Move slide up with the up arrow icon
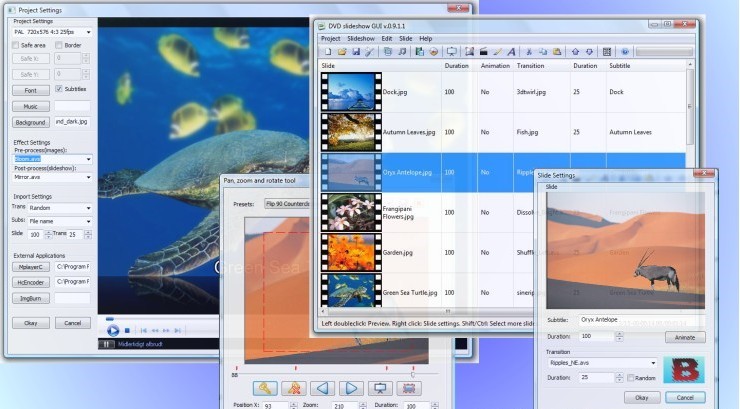Image resolution: width=740 pixels, height=409 pixels. 575,52
